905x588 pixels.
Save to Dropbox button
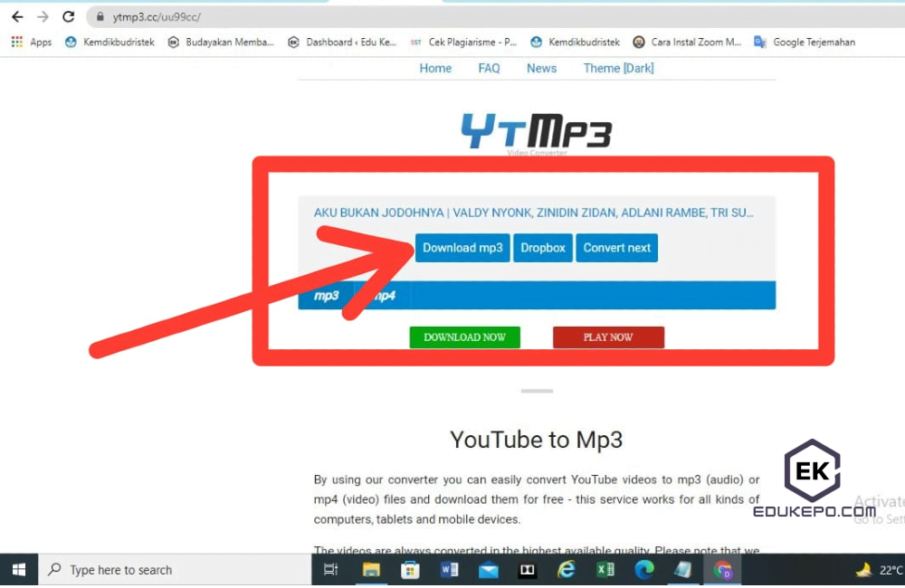(x=542, y=248)
